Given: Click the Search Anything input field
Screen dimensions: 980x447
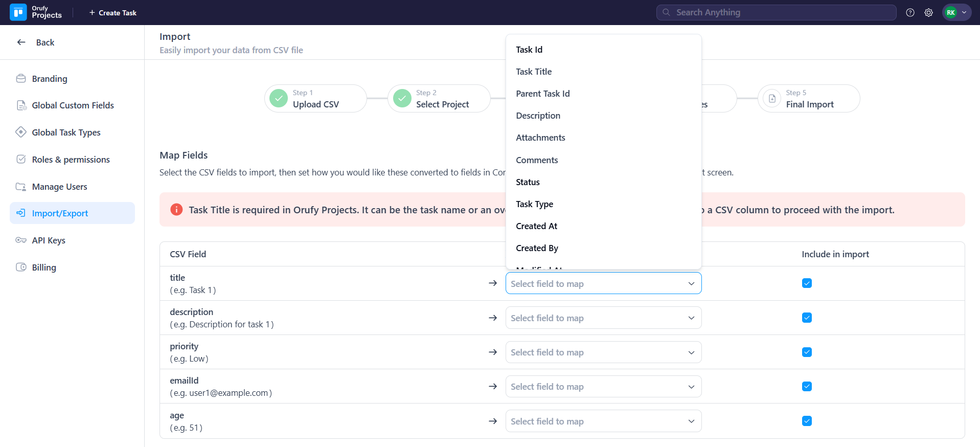Looking at the screenshot, I should coord(776,13).
